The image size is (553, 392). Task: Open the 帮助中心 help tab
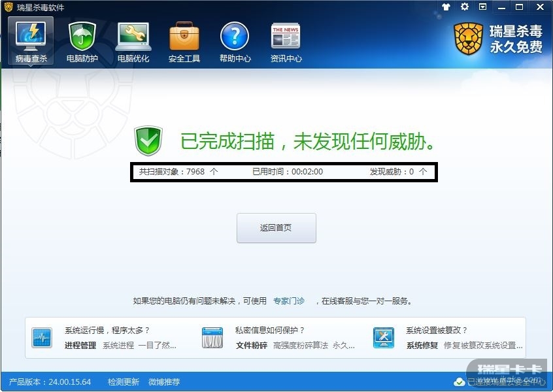[235, 41]
